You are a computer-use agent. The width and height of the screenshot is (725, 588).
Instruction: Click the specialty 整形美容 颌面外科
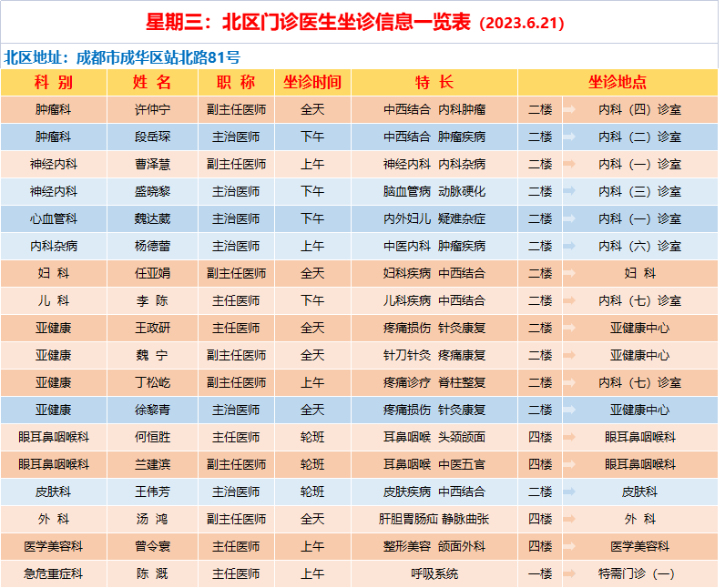[434, 546]
